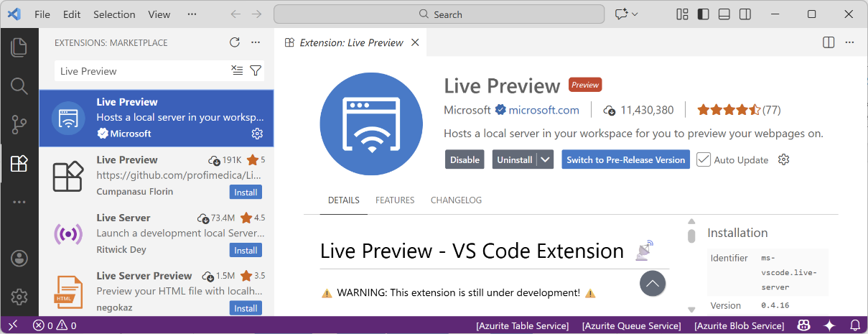Select the Extensions view icon
Image resolution: width=868 pixels, height=334 pixels.
[x=19, y=164]
